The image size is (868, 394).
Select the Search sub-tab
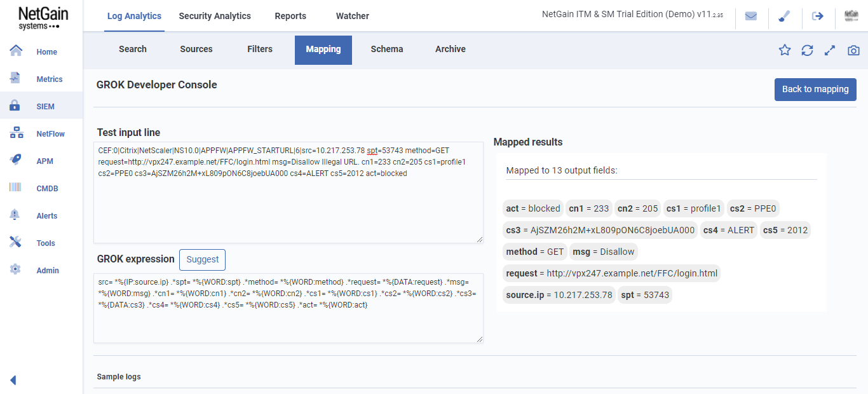[133, 49]
